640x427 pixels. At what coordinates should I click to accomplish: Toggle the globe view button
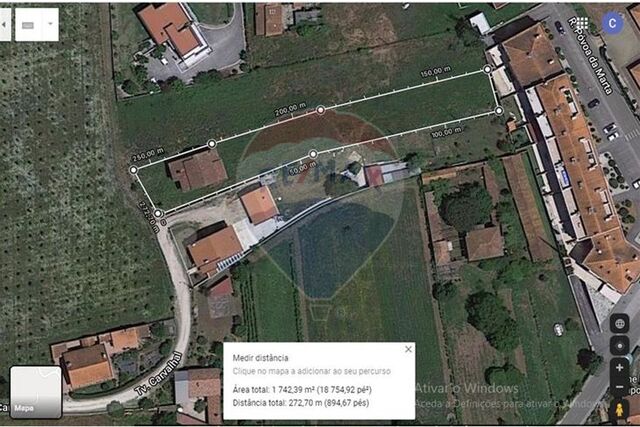[620, 324]
